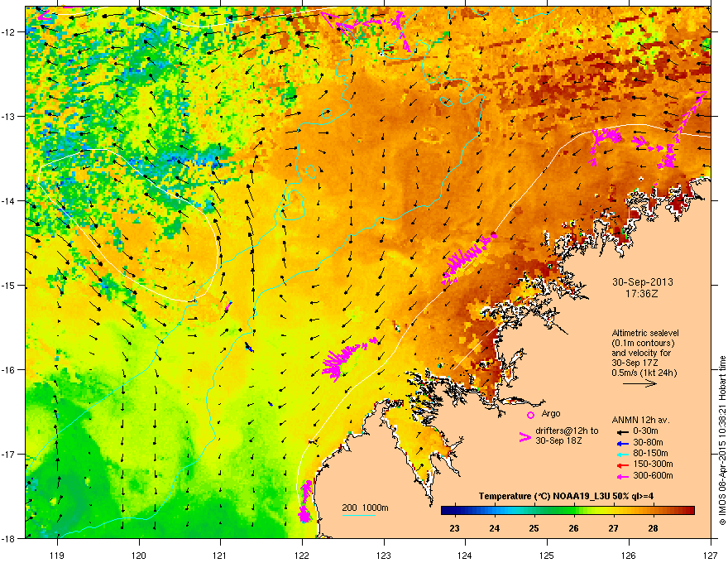The height and width of the screenshot is (563, 728).
Task: Click the '(0.1m contours)' text
Action: click(x=643, y=343)
